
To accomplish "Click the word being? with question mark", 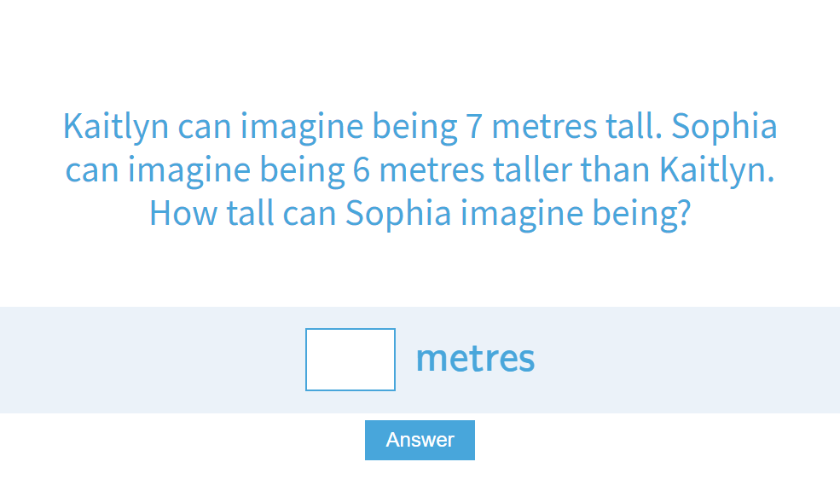I will point(641,213).
